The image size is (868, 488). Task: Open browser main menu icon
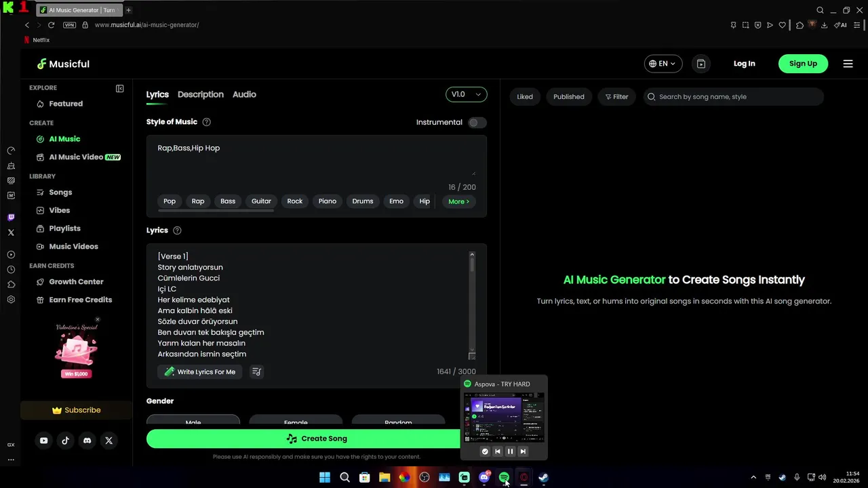(857, 25)
